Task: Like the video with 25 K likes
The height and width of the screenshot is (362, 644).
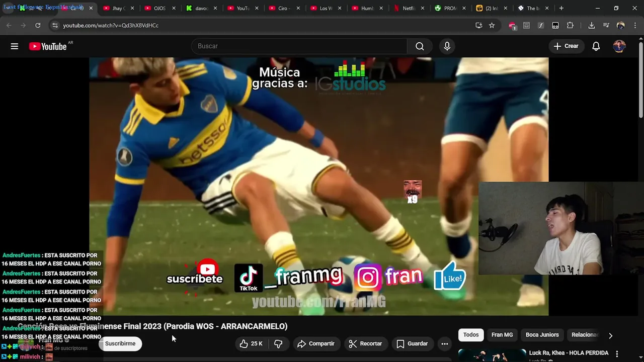Action: [251, 344]
